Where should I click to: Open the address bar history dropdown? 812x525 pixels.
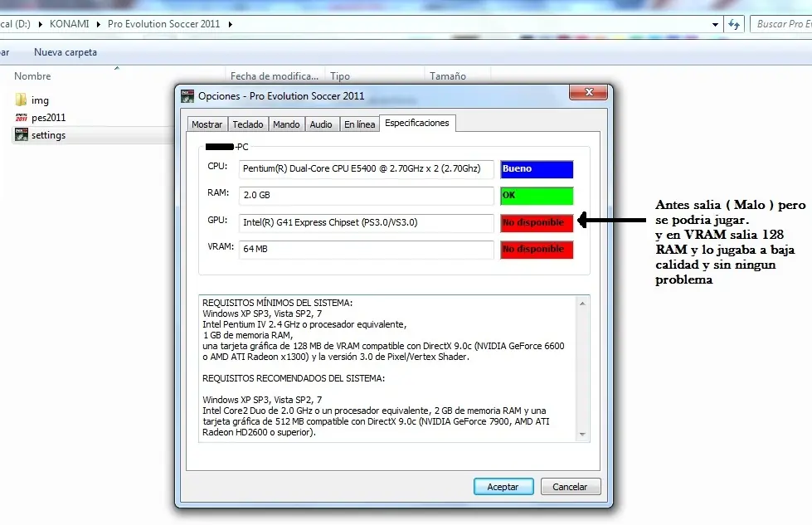pyautogui.click(x=715, y=24)
